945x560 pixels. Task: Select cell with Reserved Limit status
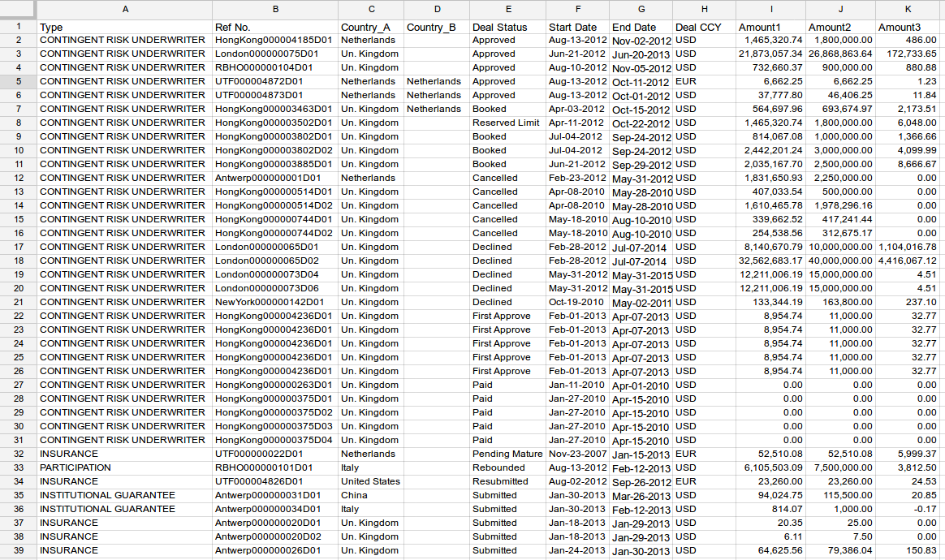pyautogui.click(x=507, y=123)
